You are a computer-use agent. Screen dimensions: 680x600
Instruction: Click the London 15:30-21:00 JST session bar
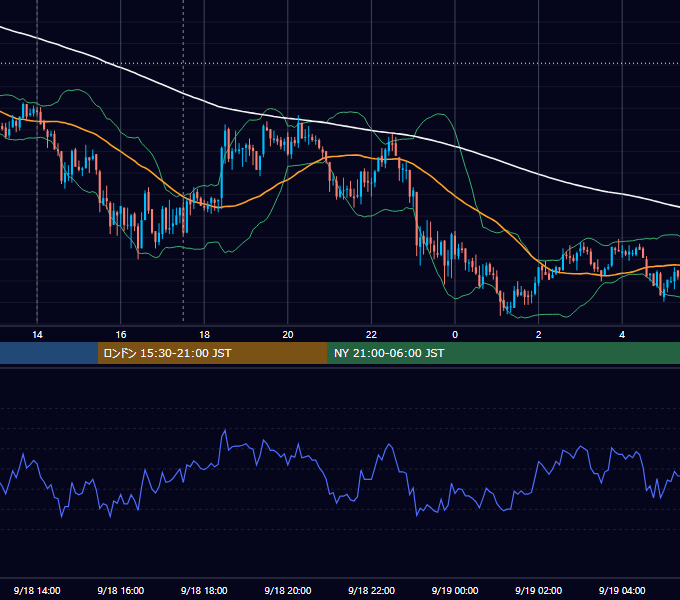click(x=212, y=353)
